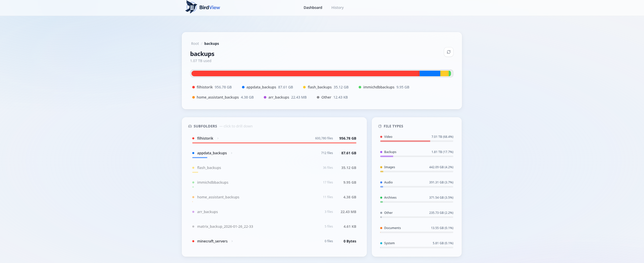Click the chevron next to minecraft_servers
Screen dimensions: 644x263
tap(232, 241)
